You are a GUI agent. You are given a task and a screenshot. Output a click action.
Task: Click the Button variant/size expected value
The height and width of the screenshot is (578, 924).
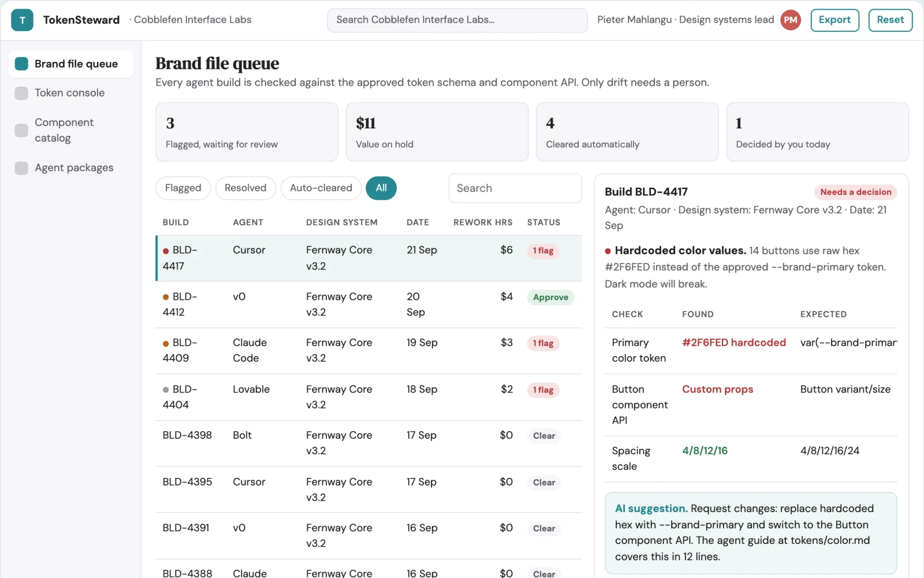tap(845, 390)
